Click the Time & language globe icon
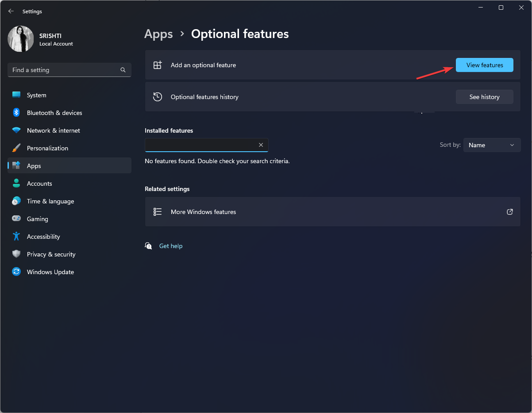The width and height of the screenshot is (532, 413). (x=16, y=201)
